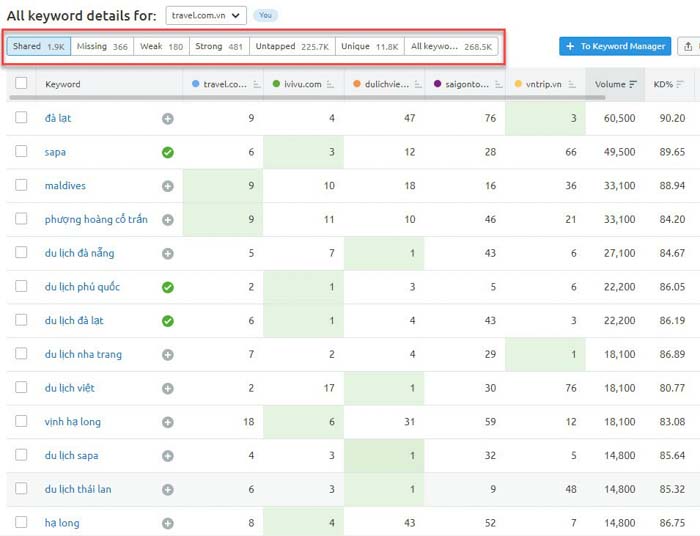
Task: Add du lịch viêt plus icon
Action: pos(168,389)
